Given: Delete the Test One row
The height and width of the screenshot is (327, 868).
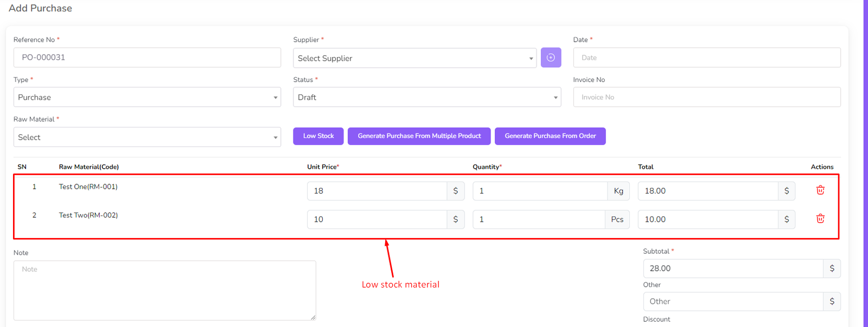Looking at the screenshot, I should tap(820, 190).
